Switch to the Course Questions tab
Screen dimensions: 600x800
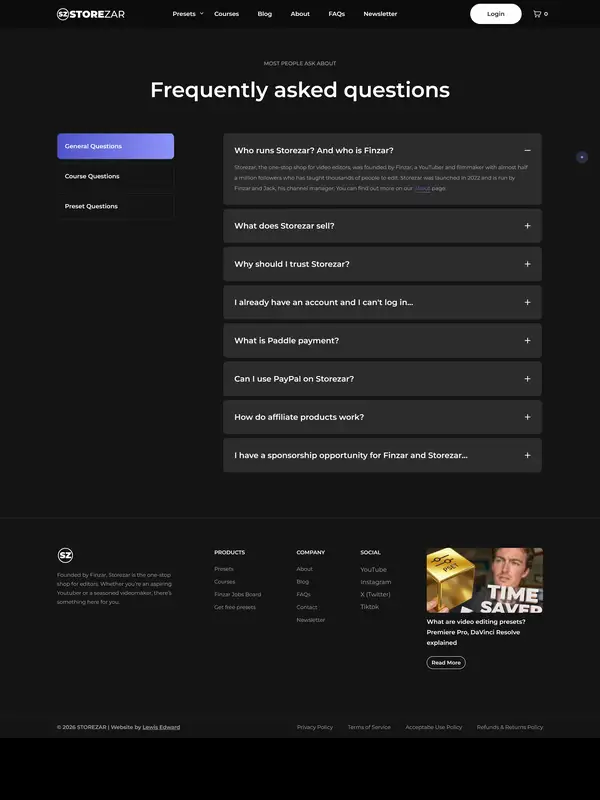click(x=115, y=176)
